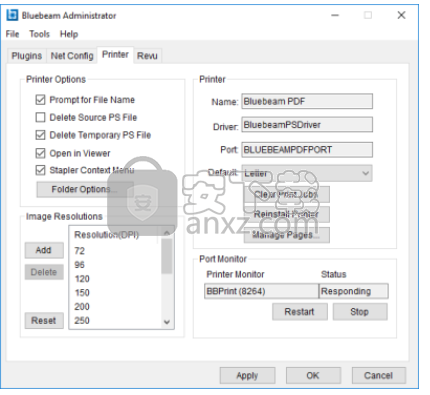
Task: Open the File menu
Action: (x=12, y=34)
